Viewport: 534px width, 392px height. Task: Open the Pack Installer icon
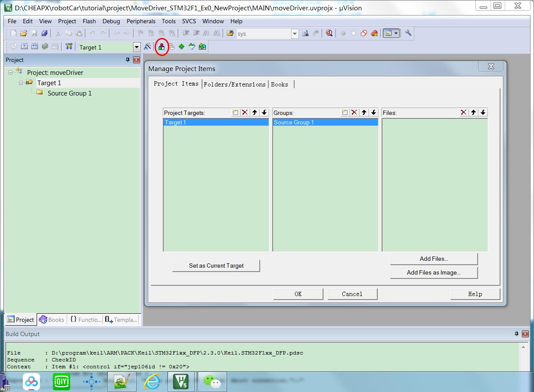click(202, 46)
